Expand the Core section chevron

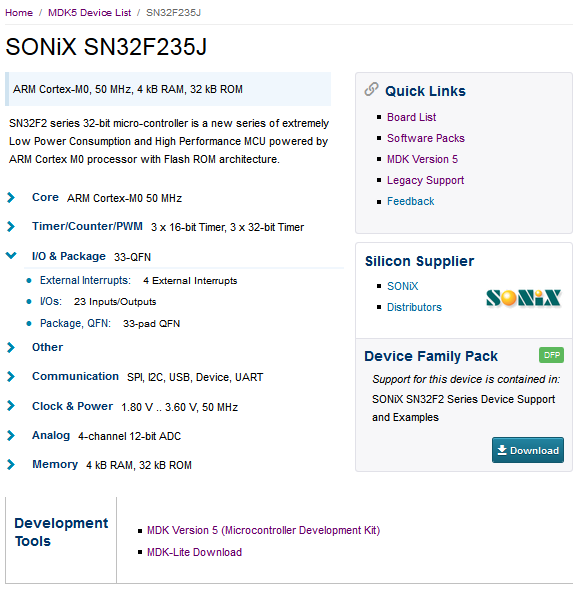(x=11, y=197)
